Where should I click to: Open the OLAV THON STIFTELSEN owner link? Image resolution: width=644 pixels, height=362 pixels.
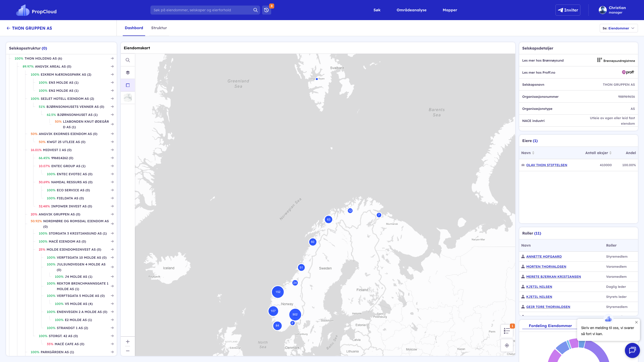pyautogui.click(x=547, y=165)
